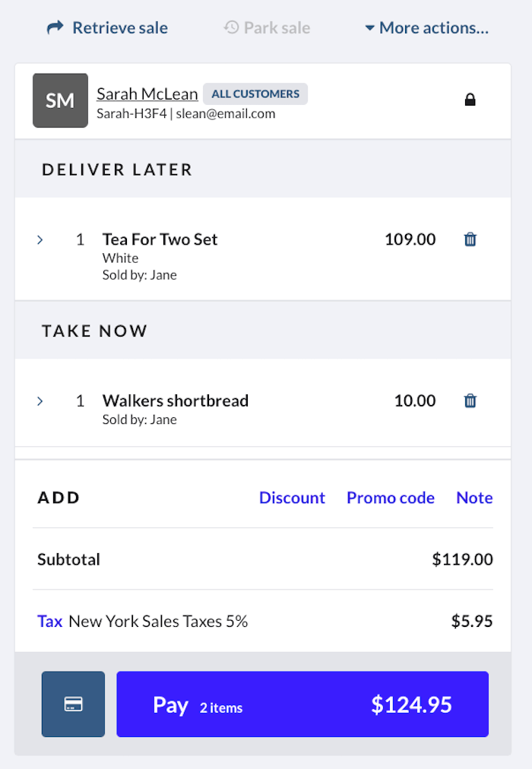Expand the Walkers shortbread line item
The image size is (532, 769).
(40, 400)
